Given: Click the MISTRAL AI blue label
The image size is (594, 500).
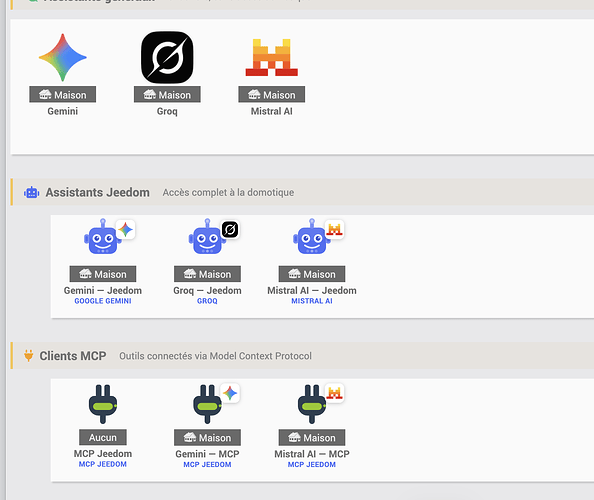Looking at the screenshot, I should pyautogui.click(x=312, y=301).
